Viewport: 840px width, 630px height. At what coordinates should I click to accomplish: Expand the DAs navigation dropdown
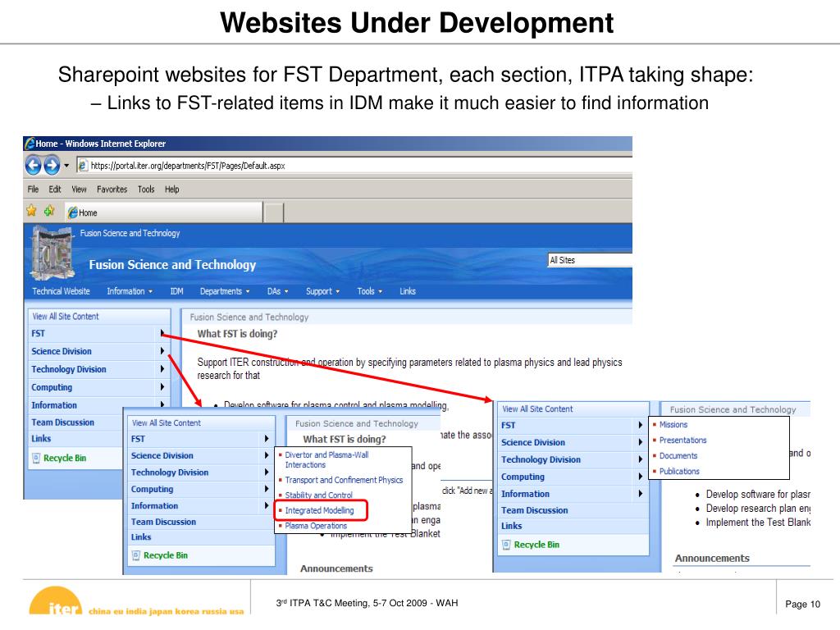(x=277, y=291)
